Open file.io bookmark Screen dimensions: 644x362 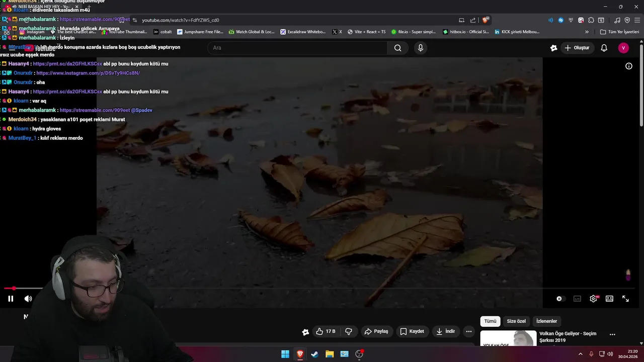point(414,32)
